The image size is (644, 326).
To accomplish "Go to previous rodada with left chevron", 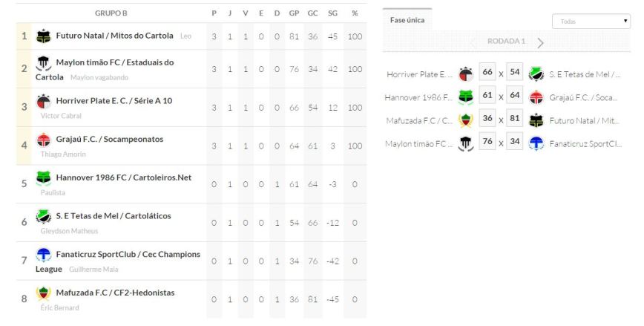I will [473, 42].
